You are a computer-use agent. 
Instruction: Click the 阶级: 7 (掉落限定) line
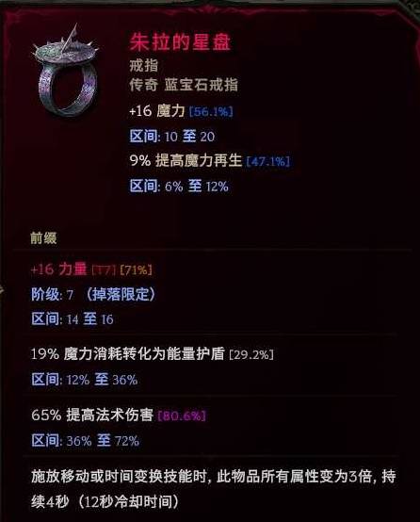point(93,294)
